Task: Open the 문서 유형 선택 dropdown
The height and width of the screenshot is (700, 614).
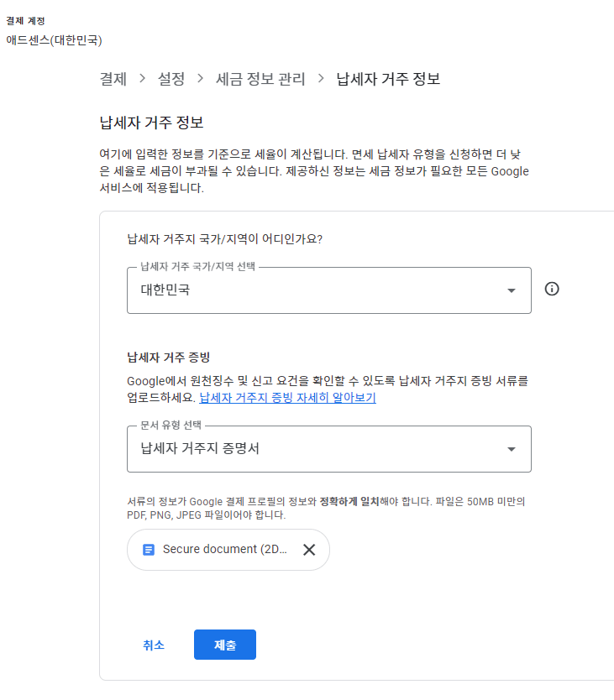Action: pos(328,449)
